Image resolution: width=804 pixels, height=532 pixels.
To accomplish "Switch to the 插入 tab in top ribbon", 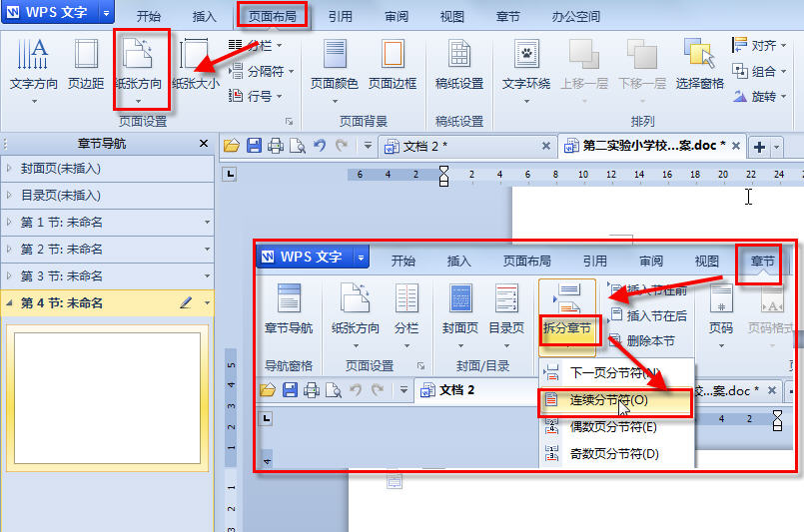I will 204,16.
